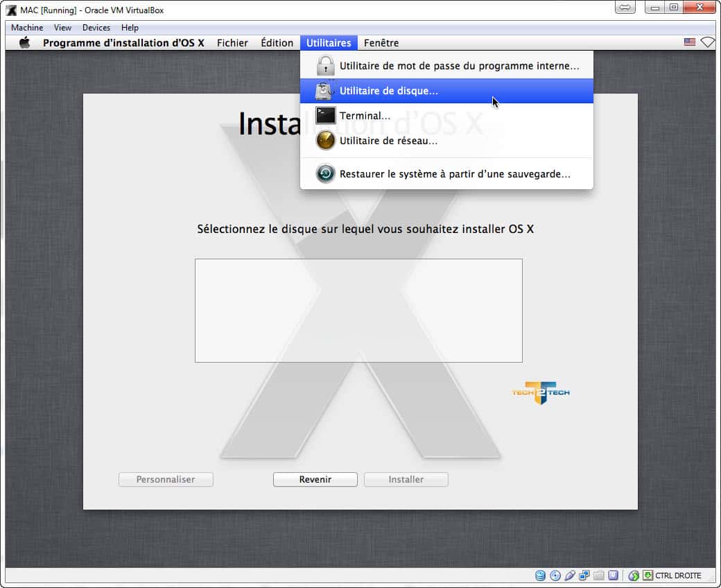Click the mouse integration indicator in status bar
Screen dimensions: 721x588
634,576
